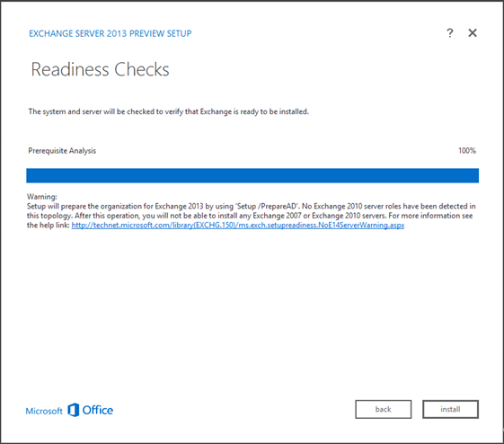Screen dimensions: 504x444
Task: Select the Prerequisite Analysis label
Action: (x=62, y=151)
